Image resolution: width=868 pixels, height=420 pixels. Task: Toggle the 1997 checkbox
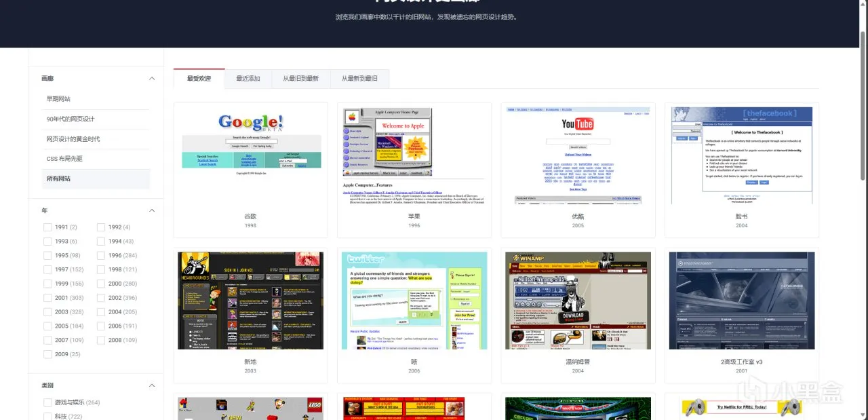[47, 269]
